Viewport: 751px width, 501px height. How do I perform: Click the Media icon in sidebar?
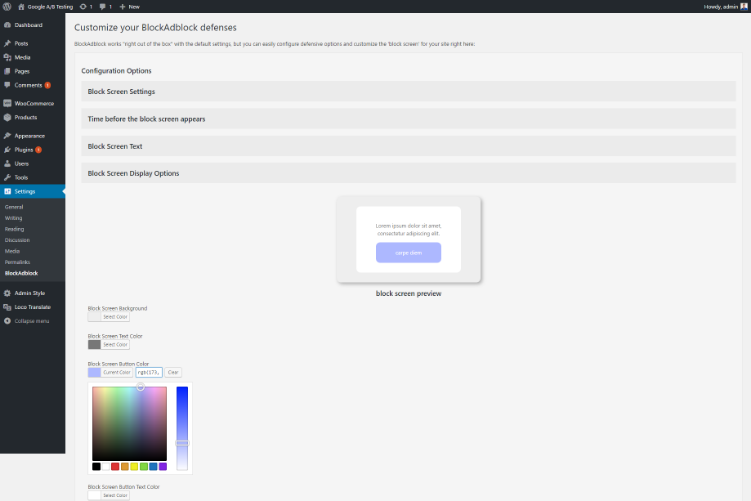point(7,57)
